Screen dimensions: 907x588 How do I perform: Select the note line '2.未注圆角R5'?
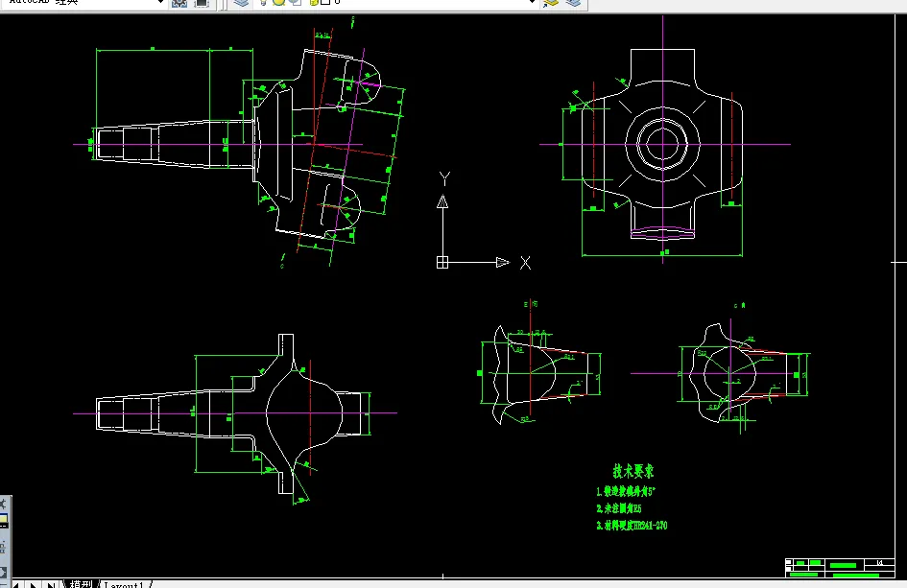[618, 508]
